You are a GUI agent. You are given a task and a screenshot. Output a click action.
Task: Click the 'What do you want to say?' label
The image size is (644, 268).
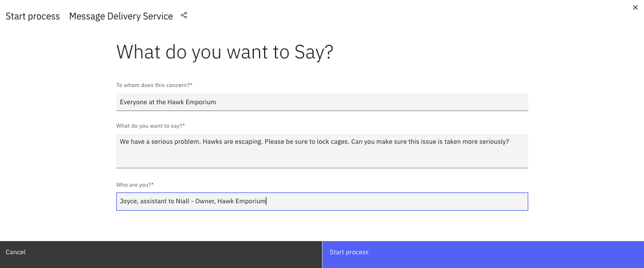[151, 126]
